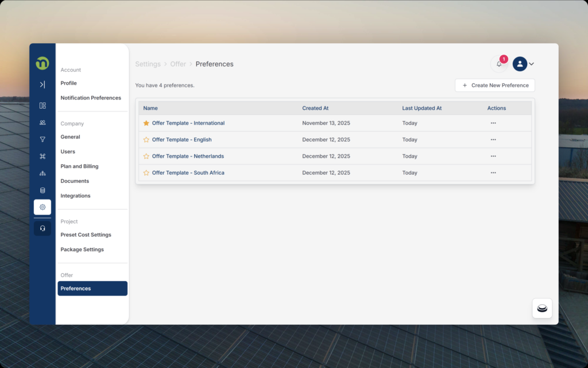Viewport: 588px width, 368px height.
Task: Click the Create New Preference button
Action: (495, 85)
